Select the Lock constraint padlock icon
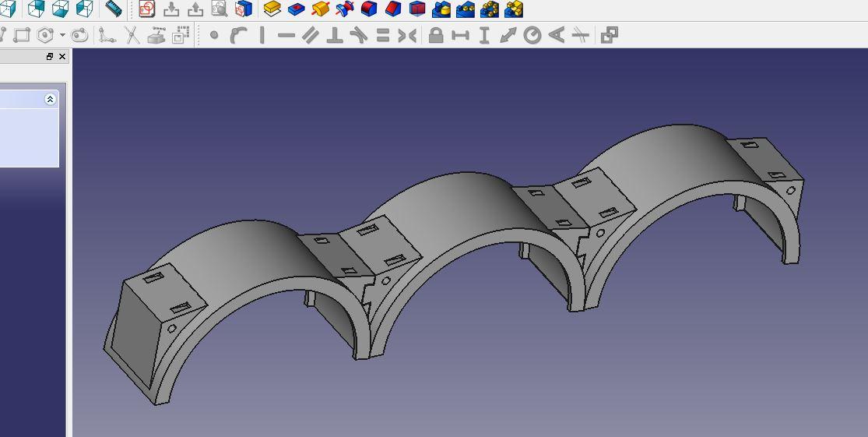The height and width of the screenshot is (437, 868). [436, 35]
